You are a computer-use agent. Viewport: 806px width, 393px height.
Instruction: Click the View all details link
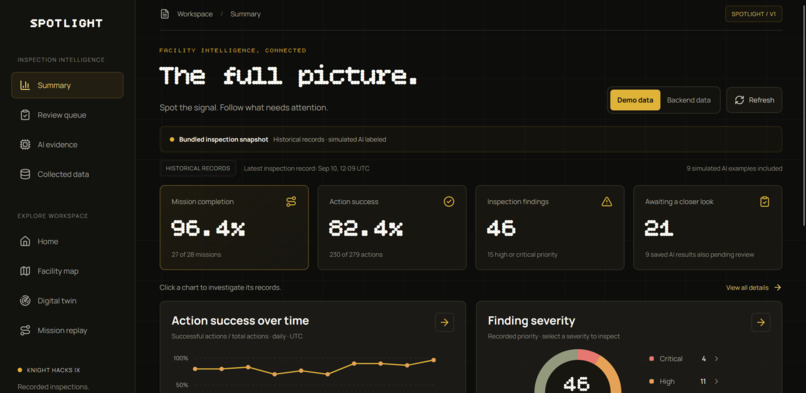pos(754,288)
